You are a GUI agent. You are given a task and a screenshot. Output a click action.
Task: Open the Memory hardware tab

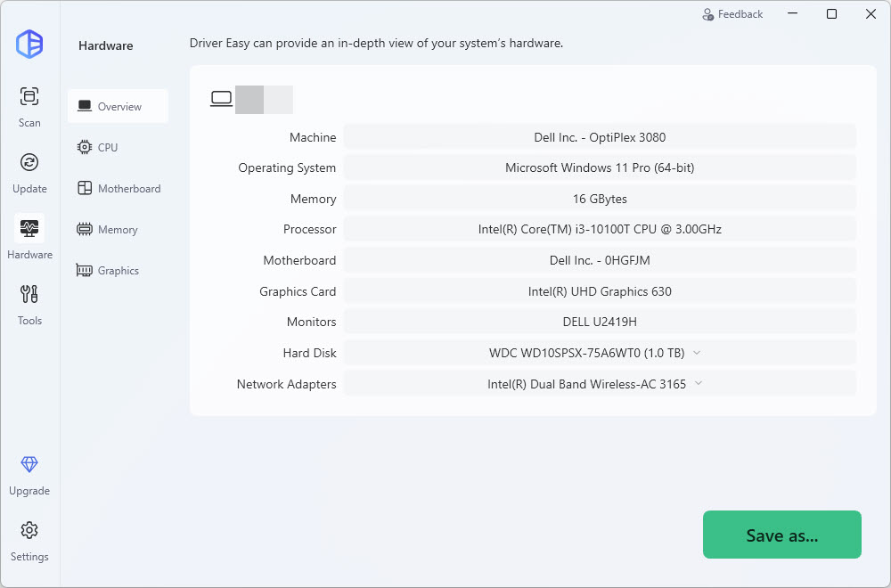[118, 229]
